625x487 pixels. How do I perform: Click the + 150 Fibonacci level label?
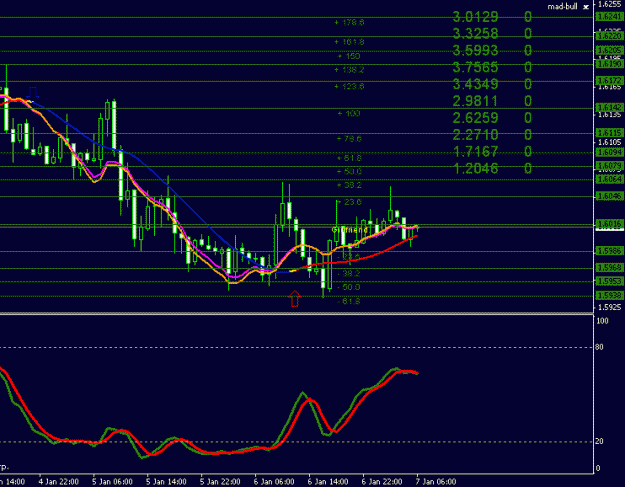[x=349, y=56]
